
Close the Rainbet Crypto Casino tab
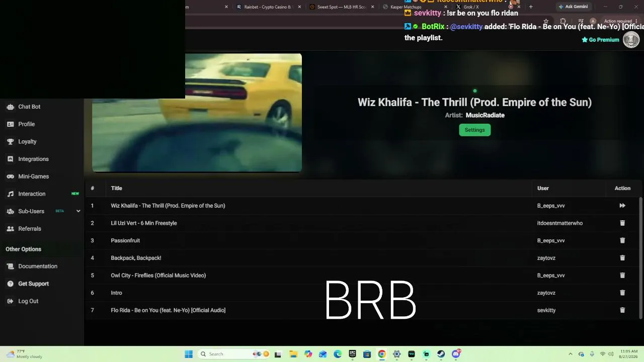tap(299, 7)
